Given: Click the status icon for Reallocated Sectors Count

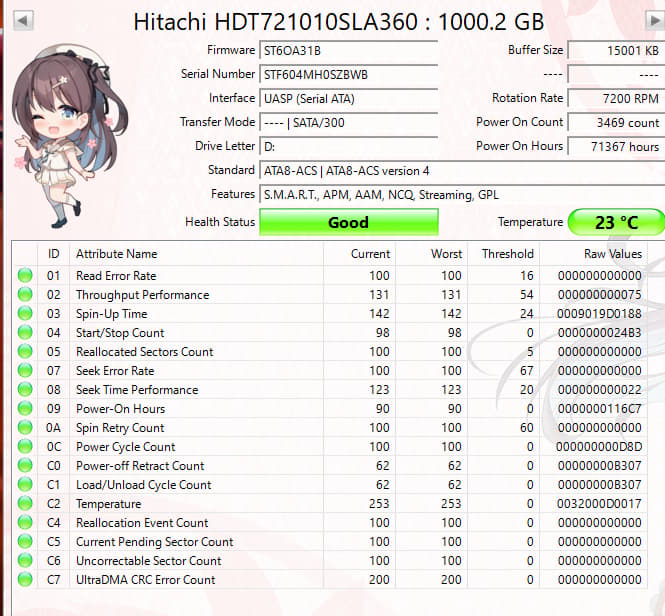Looking at the screenshot, I should pos(25,351).
